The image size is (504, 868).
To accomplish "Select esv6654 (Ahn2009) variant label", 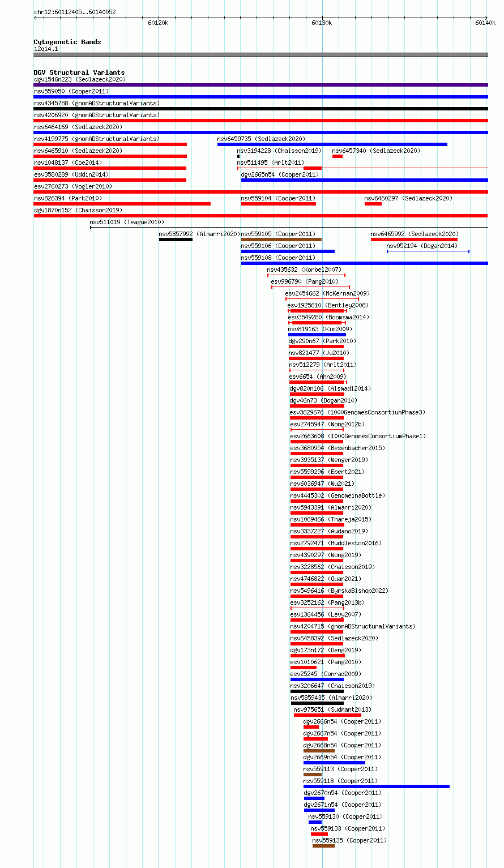I will click(318, 377).
